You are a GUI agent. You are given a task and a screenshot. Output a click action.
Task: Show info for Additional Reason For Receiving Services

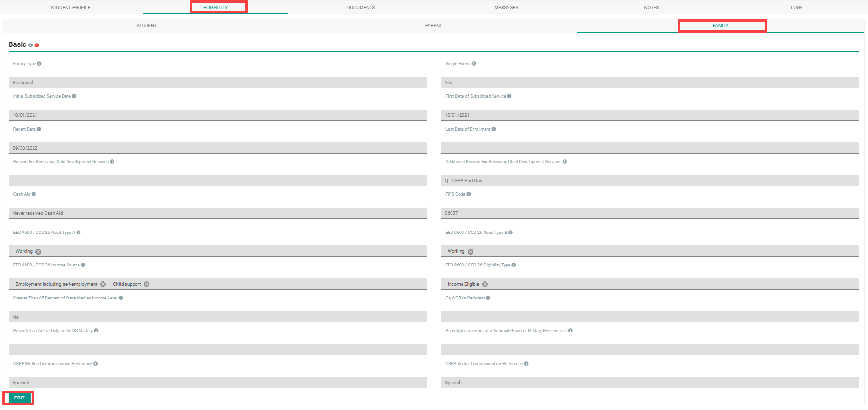click(x=565, y=162)
